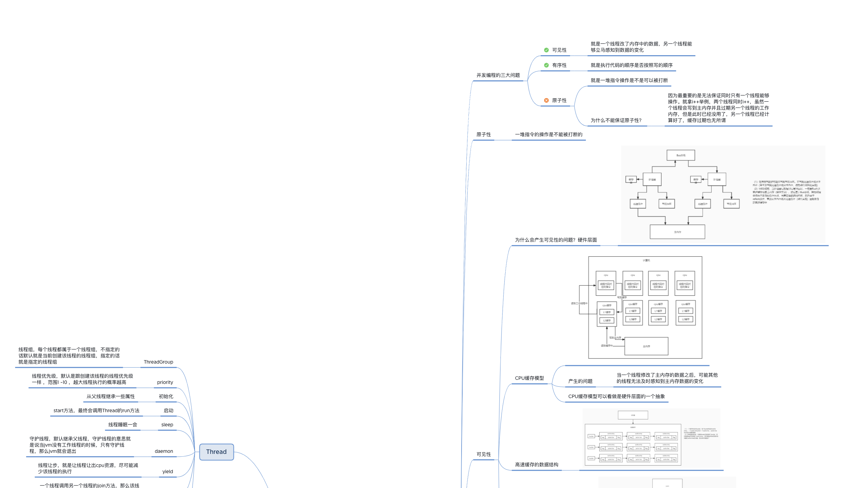Click text CPU缓存模型可以看做是硬件层面的一个抽象
This screenshot has height=488, width=868.
pyautogui.click(x=617, y=396)
